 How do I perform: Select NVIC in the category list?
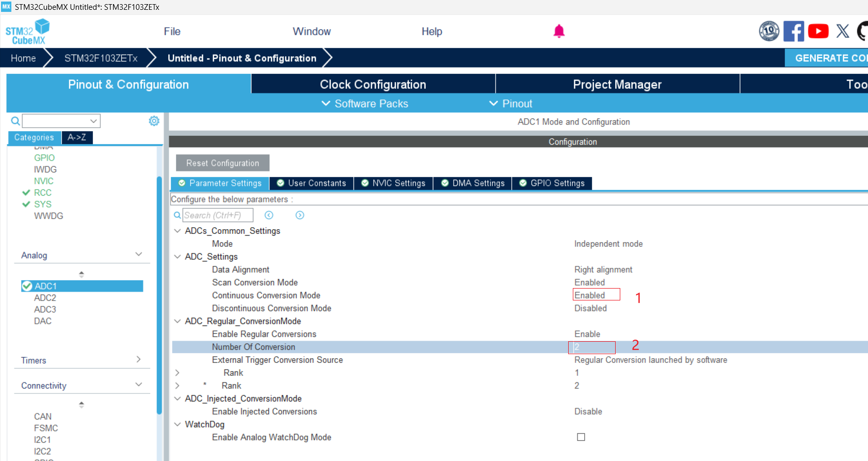coord(44,181)
